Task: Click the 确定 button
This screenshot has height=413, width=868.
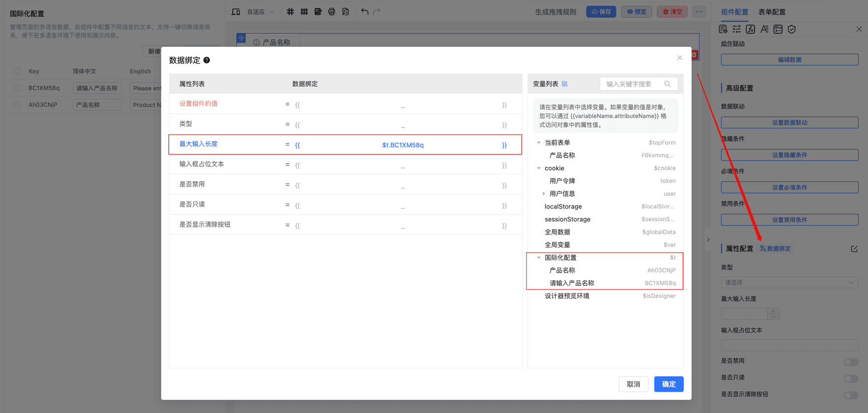Action: tap(669, 384)
